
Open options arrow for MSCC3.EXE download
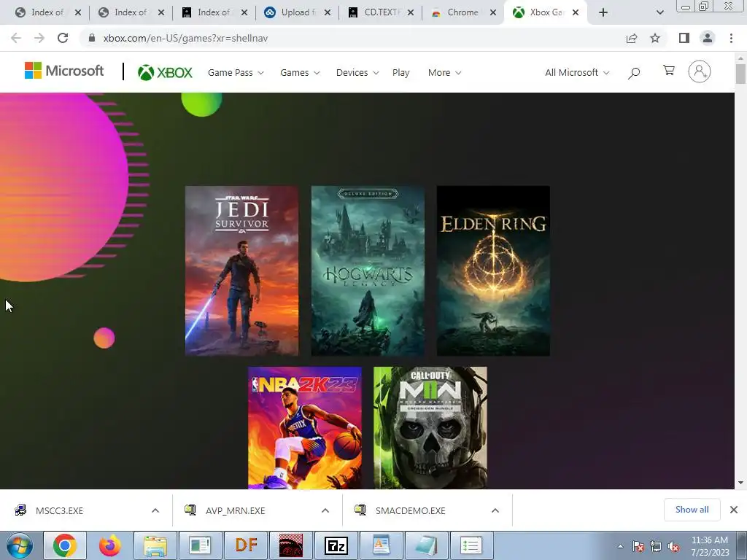pos(155,510)
